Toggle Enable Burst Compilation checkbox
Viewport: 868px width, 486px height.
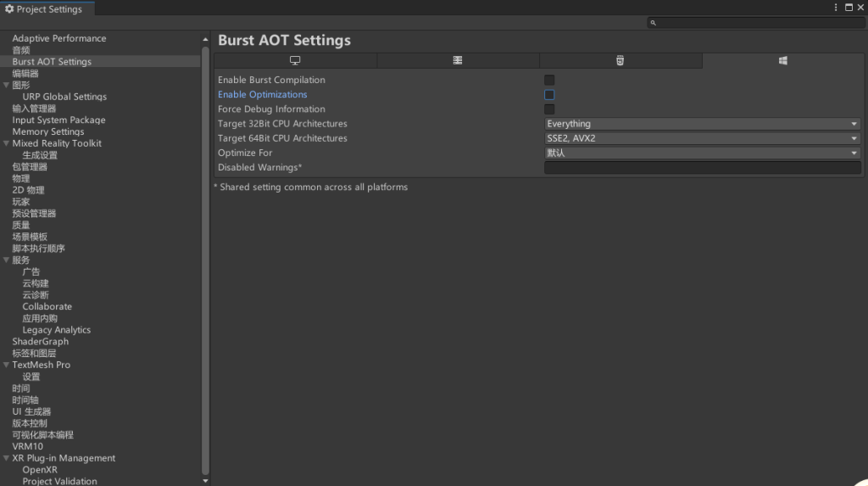549,81
